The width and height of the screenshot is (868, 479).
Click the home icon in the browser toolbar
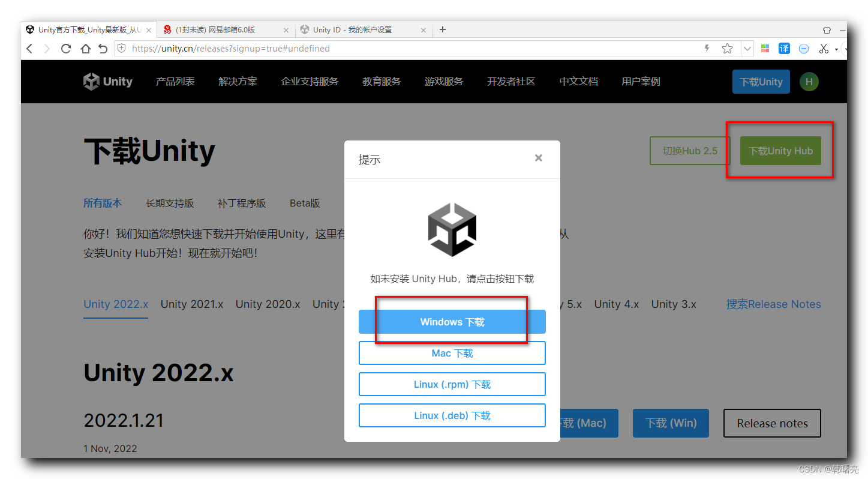pyautogui.click(x=85, y=49)
